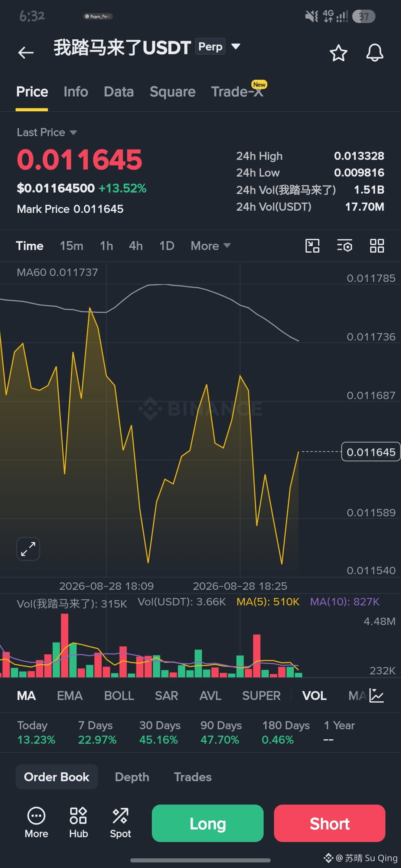401x868 pixels.
Task: Open the More timeframes dropdown
Action: (x=211, y=246)
